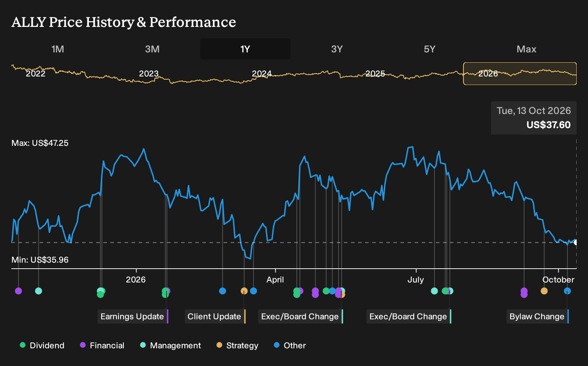Open Exec/Board Change label near April
The image size is (588, 366).
pyautogui.click(x=301, y=316)
